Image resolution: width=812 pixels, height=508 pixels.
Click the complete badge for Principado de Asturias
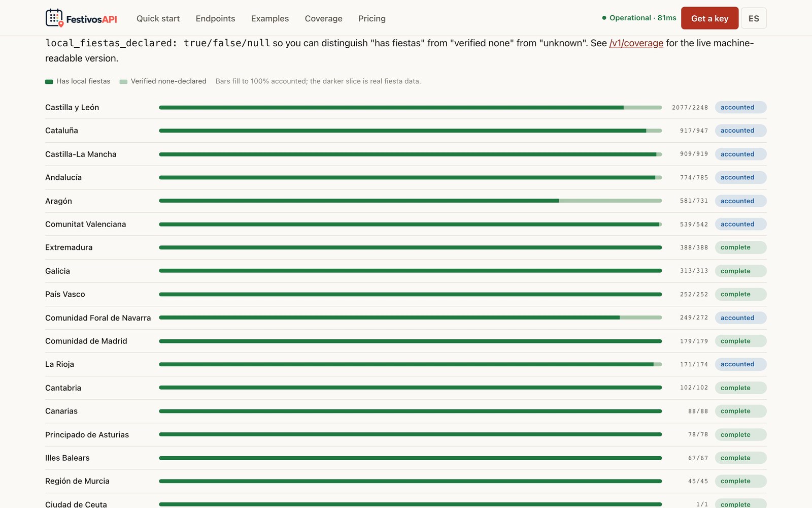point(740,434)
